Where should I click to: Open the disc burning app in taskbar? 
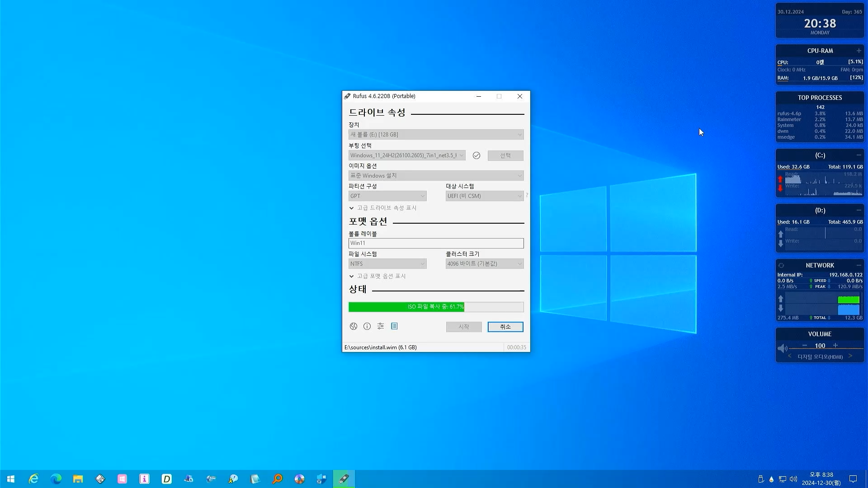click(299, 479)
